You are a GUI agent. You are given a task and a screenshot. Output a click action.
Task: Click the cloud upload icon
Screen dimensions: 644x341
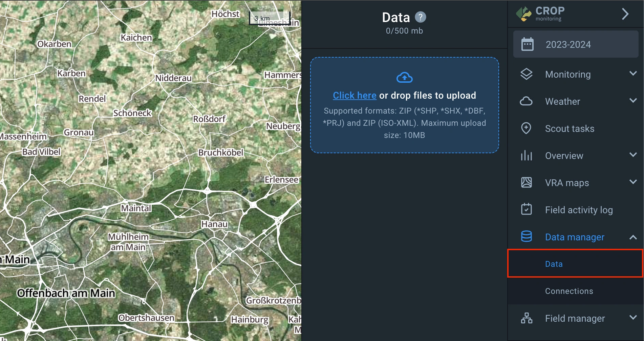tap(404, 78)
